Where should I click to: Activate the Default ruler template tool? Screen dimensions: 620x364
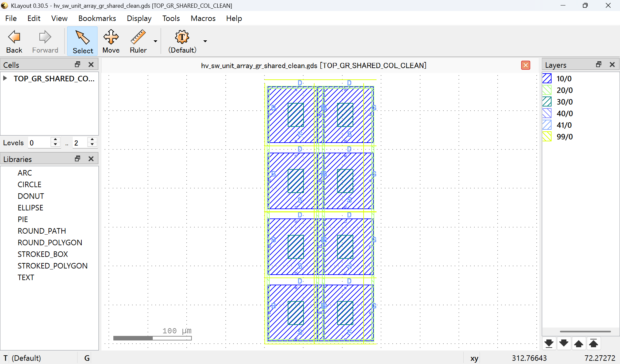pyautogui.click(x=182, y=41)
